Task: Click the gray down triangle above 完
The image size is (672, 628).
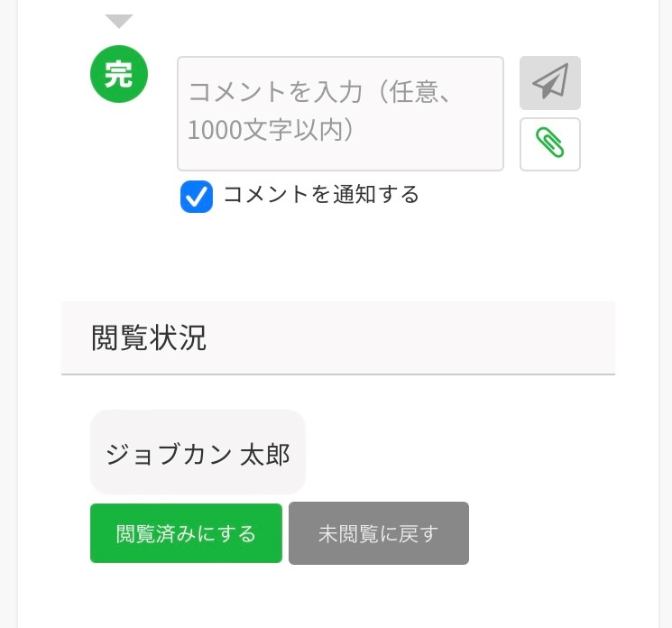Action: (119, 21)
